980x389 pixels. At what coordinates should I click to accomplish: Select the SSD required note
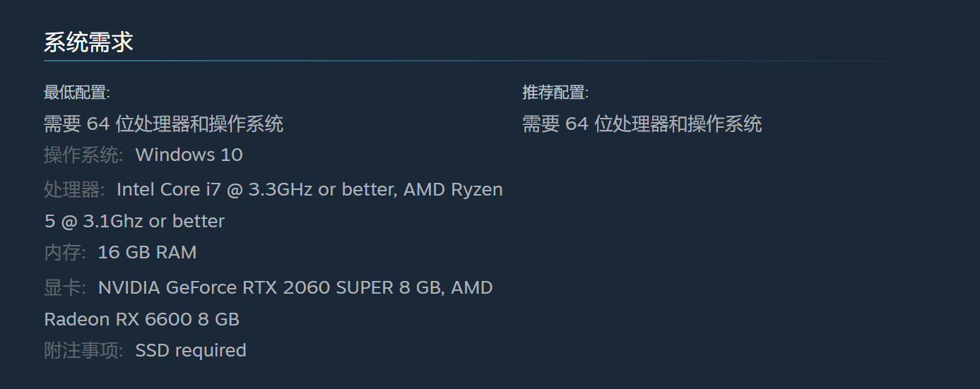point(191,351)
